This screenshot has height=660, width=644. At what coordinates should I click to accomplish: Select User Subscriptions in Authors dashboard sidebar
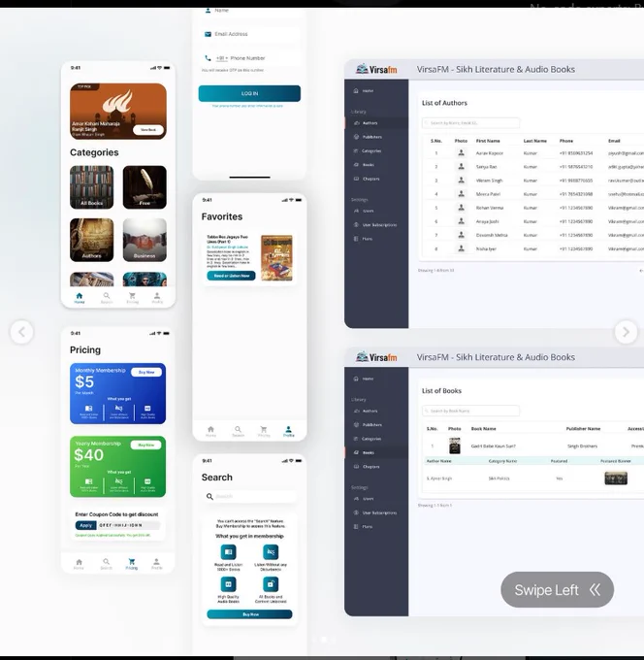[x=378, y=225]
